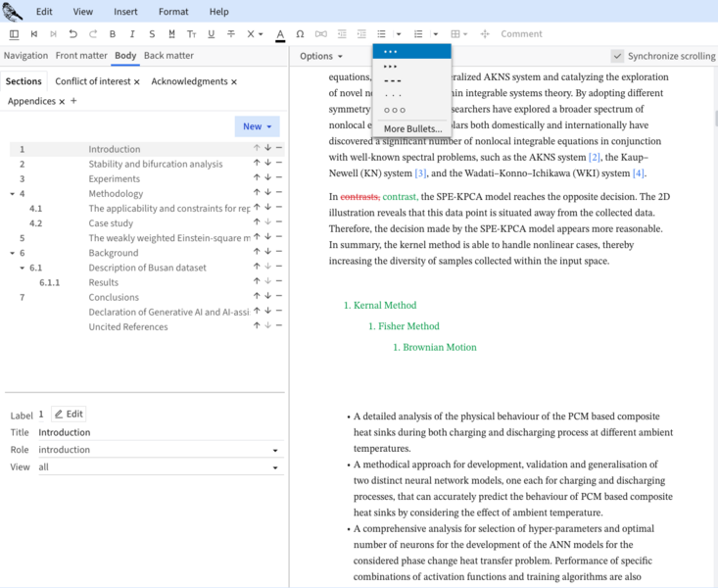Open the table insert dropdown
The width and height of the screenshot is (718, 588).
458,34
